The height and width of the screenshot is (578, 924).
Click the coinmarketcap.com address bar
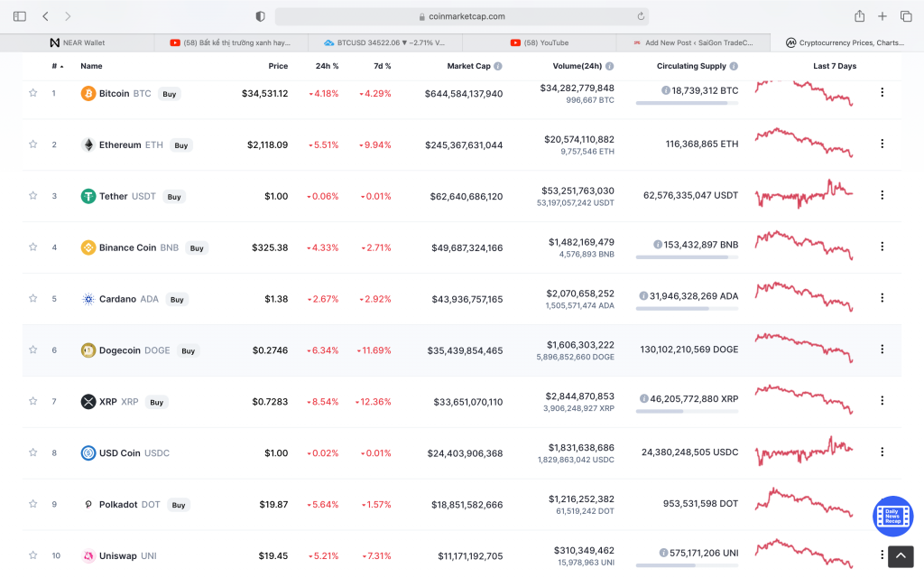pyautogui.click(x=460, y=16)
